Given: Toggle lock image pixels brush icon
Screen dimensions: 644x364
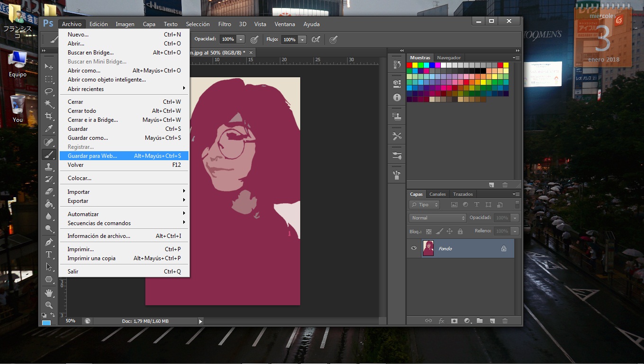Looking at the screenshot, I should 439,231.
